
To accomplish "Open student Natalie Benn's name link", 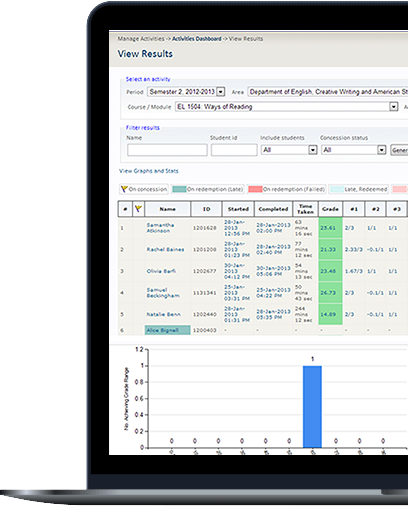I will pyautogui.click(x=163, y=314).
